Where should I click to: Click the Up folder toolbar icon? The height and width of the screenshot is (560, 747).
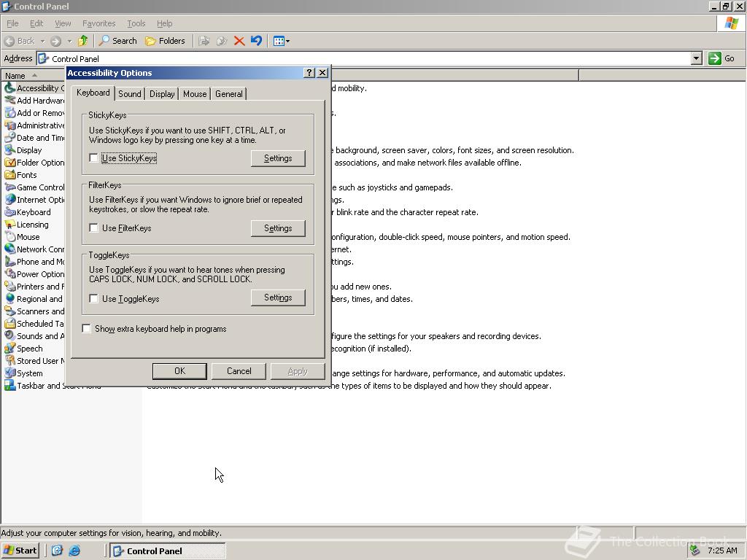click(83, 41)
